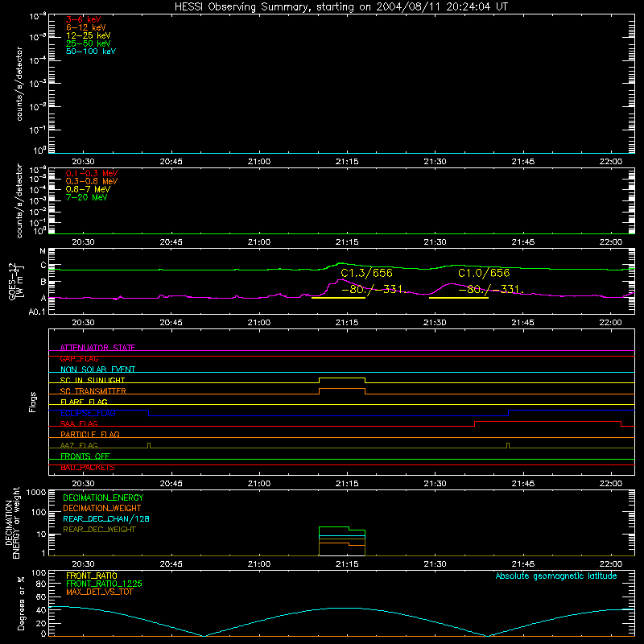This screenshot has width=644, height=644.
Task: Click the DECIMATION_ENERGY legend entry
Action: 103,497
